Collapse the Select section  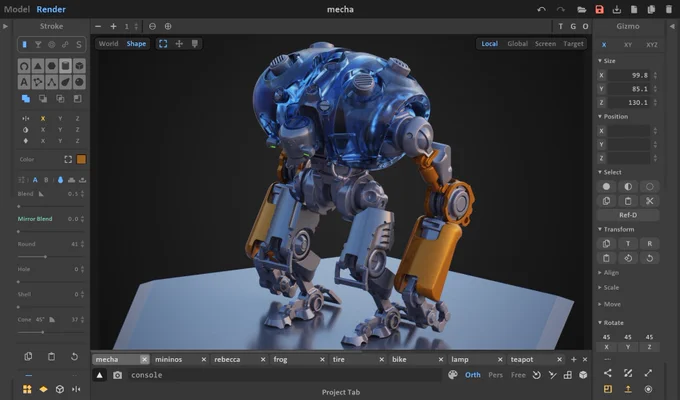[610, 172]
